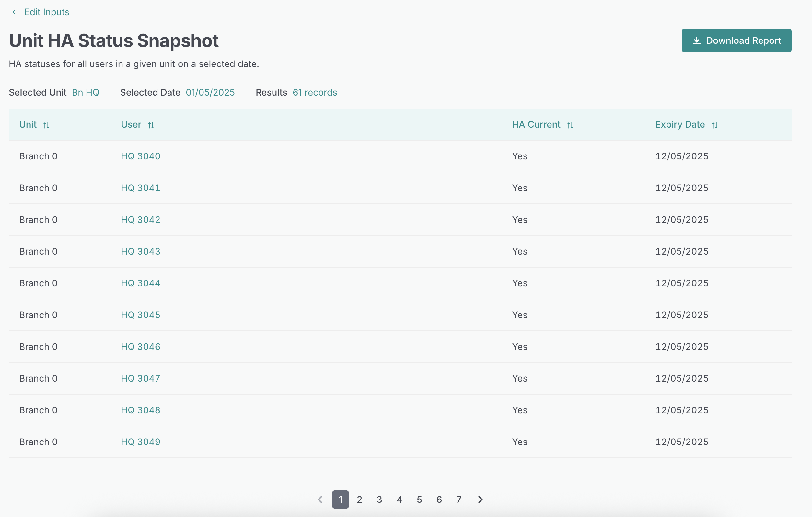The image size is (812, 517).
Task: Sort by the Expiry Date arrows icon
Action: point(714,125)
